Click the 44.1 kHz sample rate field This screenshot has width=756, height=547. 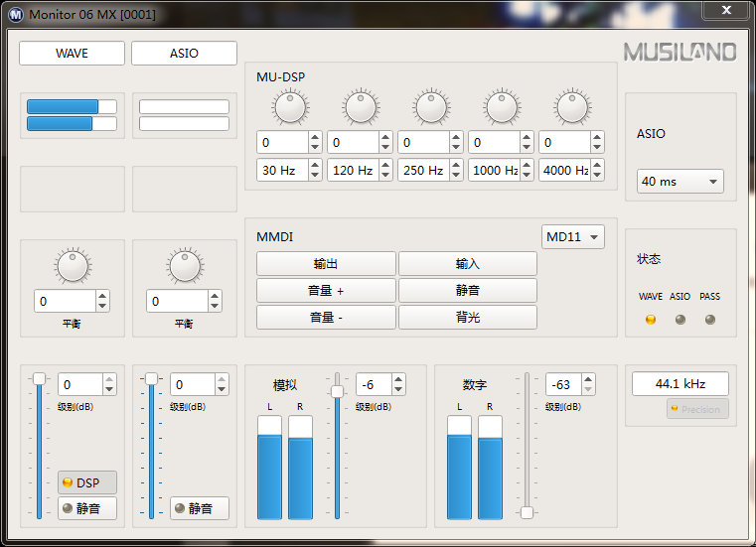click(x=680, y=384)
